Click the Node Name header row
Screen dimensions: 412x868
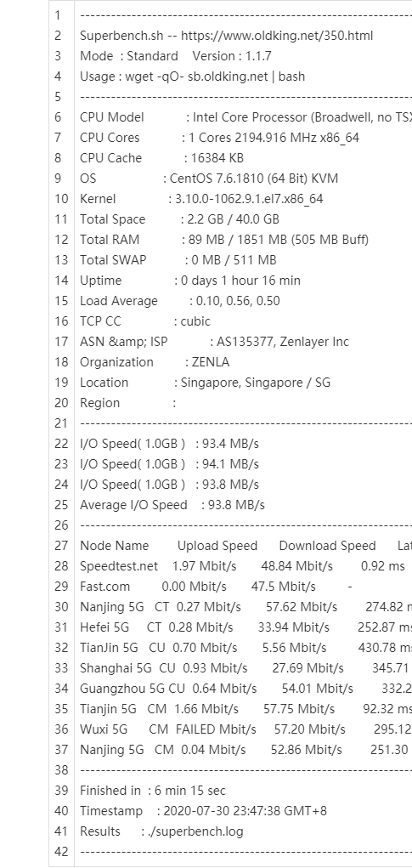point(246,546)
